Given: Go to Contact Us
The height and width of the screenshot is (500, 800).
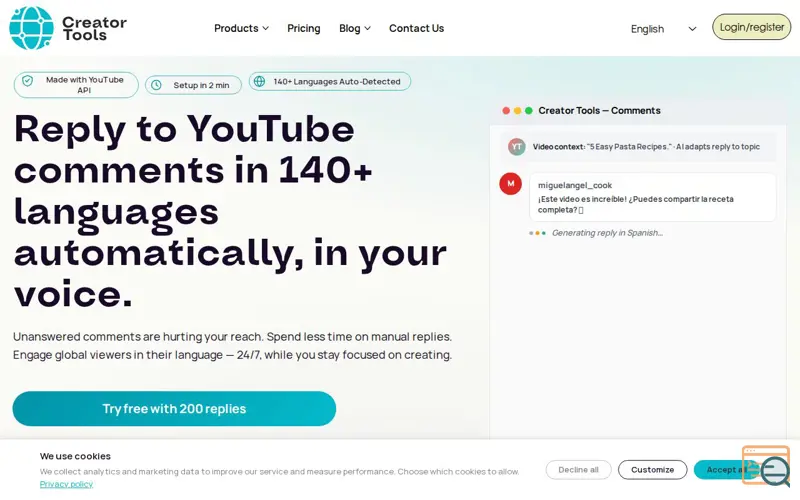Looking at the screenshot, I should click(x=416, y=29).
